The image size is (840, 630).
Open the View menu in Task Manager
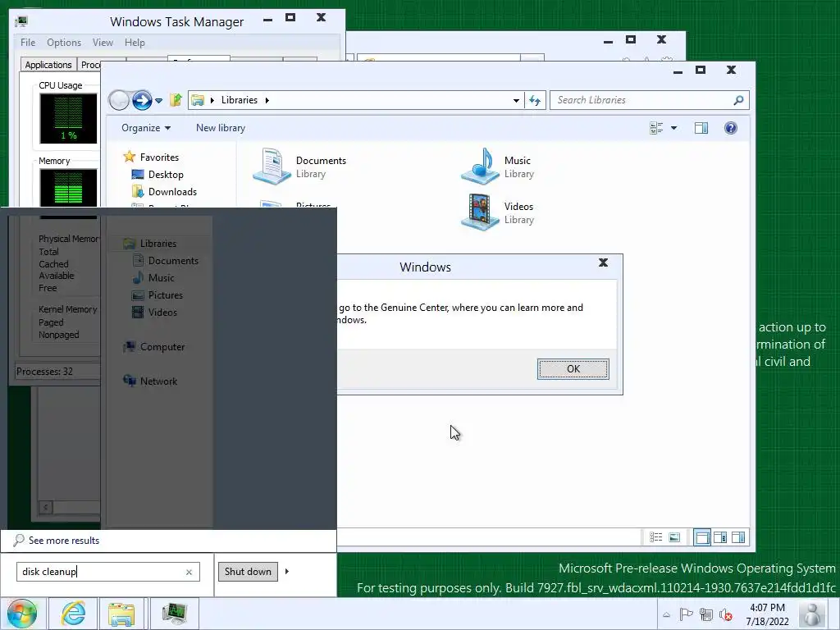(103, 43)
